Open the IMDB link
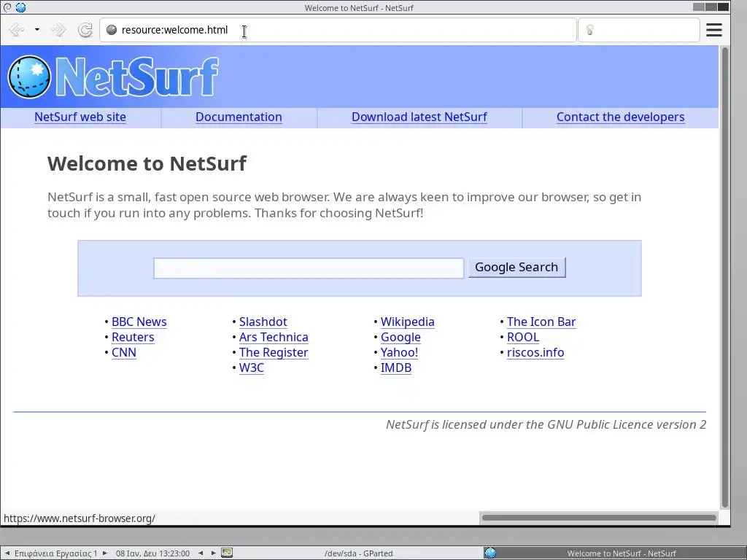Viewport: 747px width, 560px height. point(396,367)
